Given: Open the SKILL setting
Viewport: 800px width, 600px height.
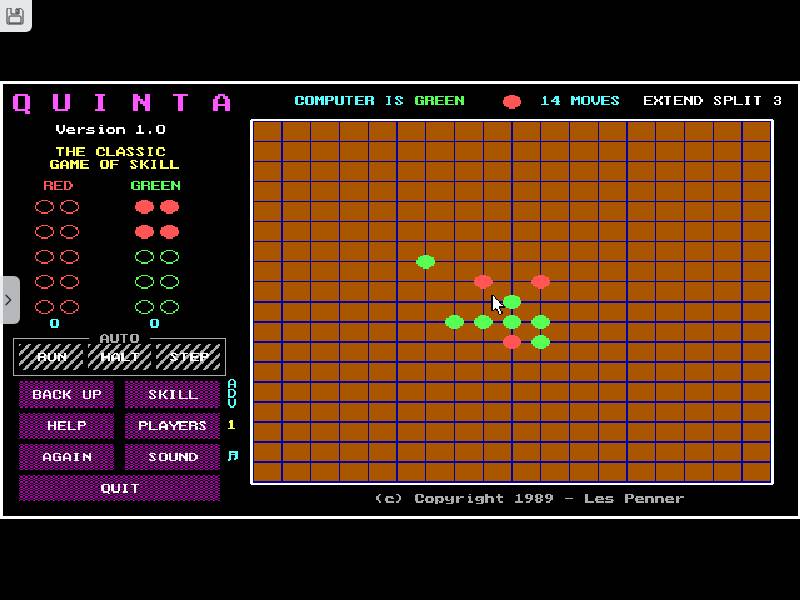Looking at the screenshot, I should [172, 394].
